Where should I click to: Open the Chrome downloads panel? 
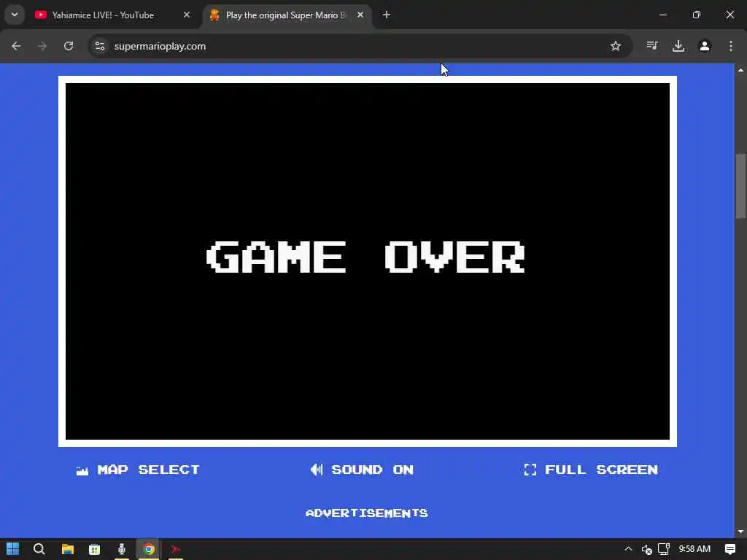coord(678,46)
